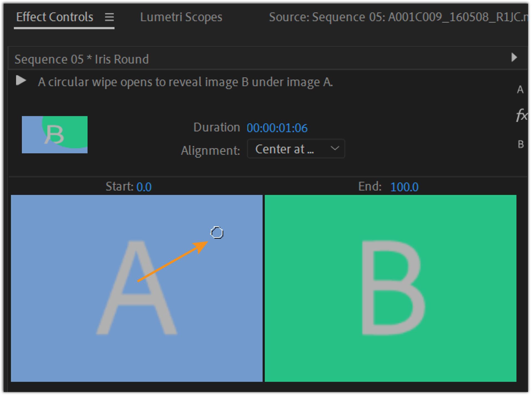Switch to the Effect Controls tab
This screenshot has width=532, height=396.
coord(55,17)
